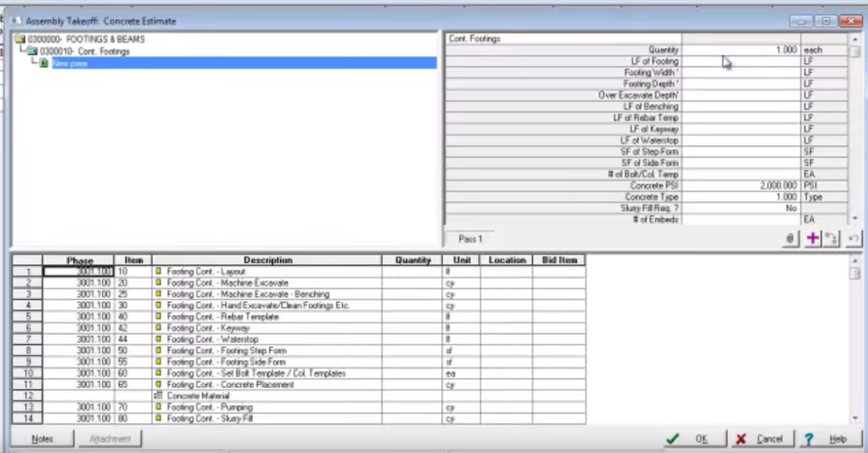
Task: Click the magenta plus Add Pass button
Action: point(812,239)
